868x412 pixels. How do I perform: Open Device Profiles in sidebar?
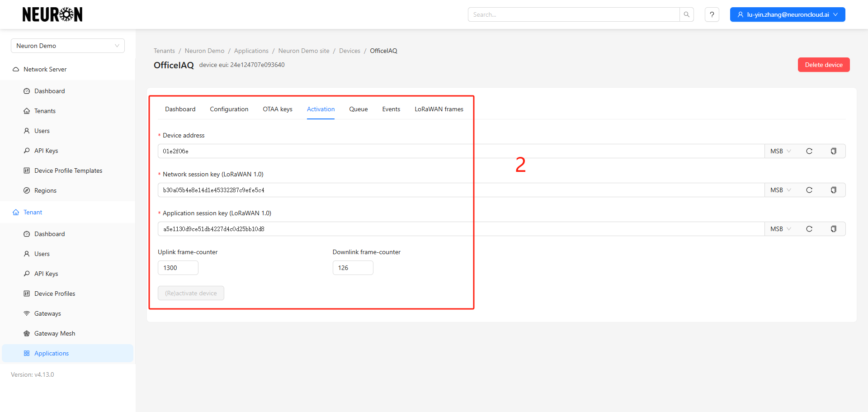(x=68, y=294)
